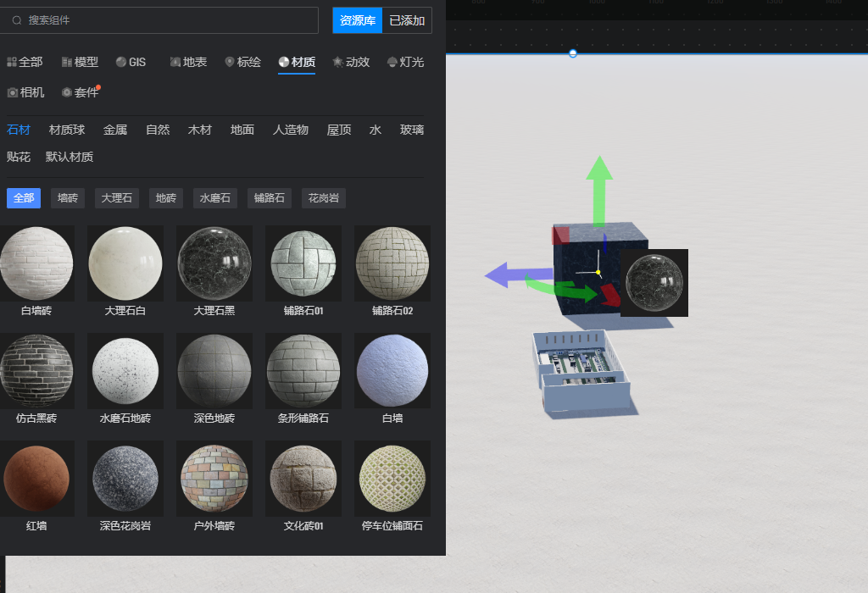The width and height of the screenshot is (868, 593).
Task: Switch to the 资源库 tab
Action: pyautogui.click(x=358, y=20)
